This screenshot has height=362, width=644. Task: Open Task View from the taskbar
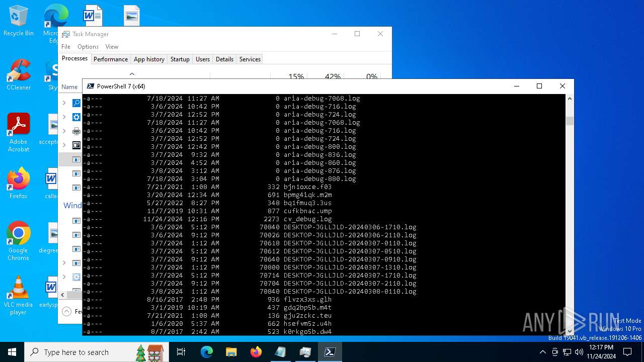pos(181,352)
